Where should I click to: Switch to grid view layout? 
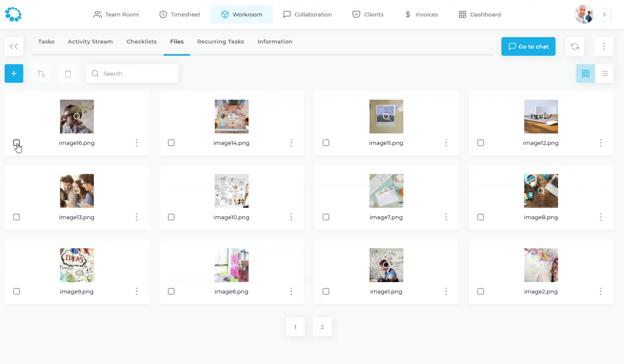pos(585,73)
